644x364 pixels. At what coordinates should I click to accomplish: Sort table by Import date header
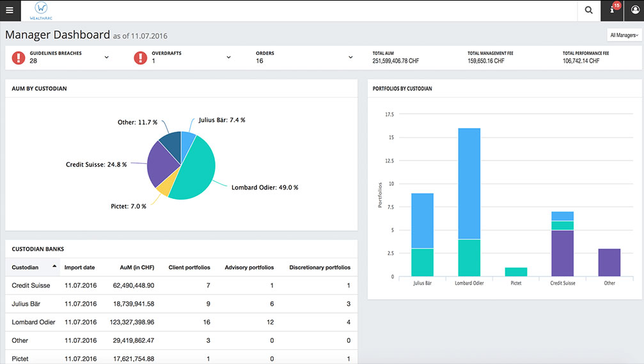pos(80,267)
